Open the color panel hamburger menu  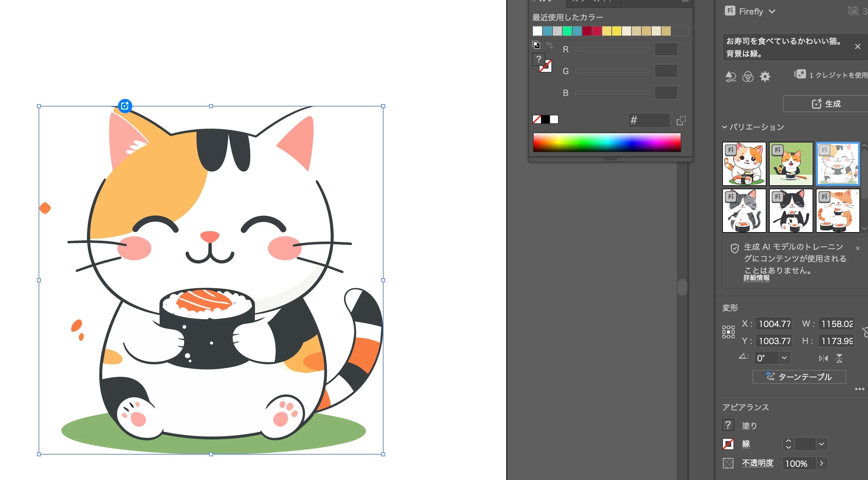pyautogui.click(x=685, y=2)
